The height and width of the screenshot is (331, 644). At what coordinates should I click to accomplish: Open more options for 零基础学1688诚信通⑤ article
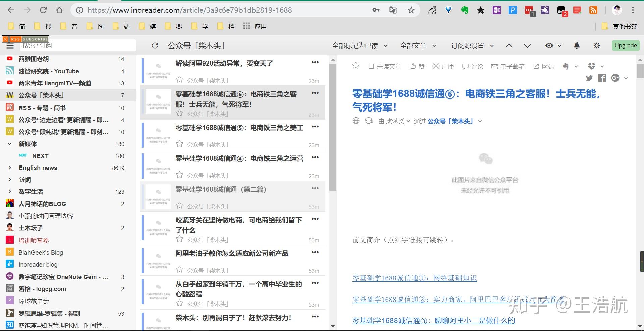point(315,127)
